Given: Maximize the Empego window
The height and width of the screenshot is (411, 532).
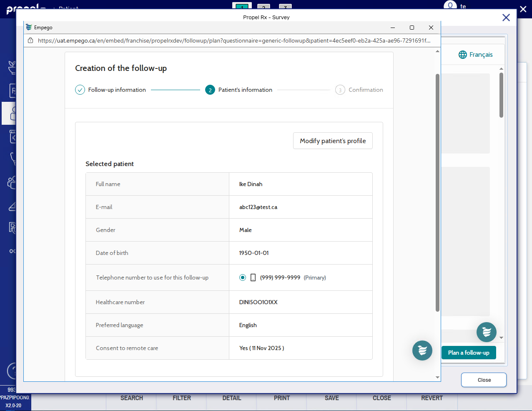Looking at the screenshot, I should tap(412, 28).
